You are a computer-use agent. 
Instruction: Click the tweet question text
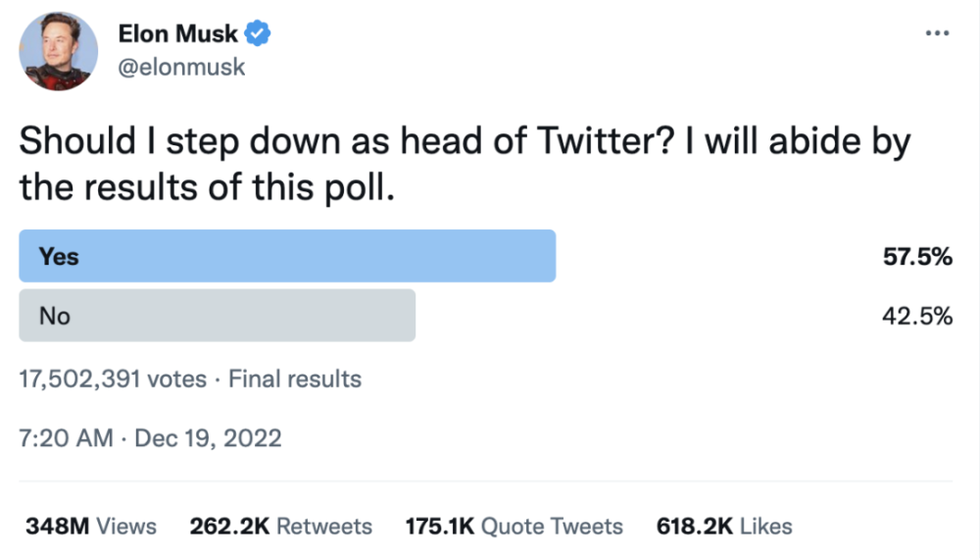tap(465, 164)
